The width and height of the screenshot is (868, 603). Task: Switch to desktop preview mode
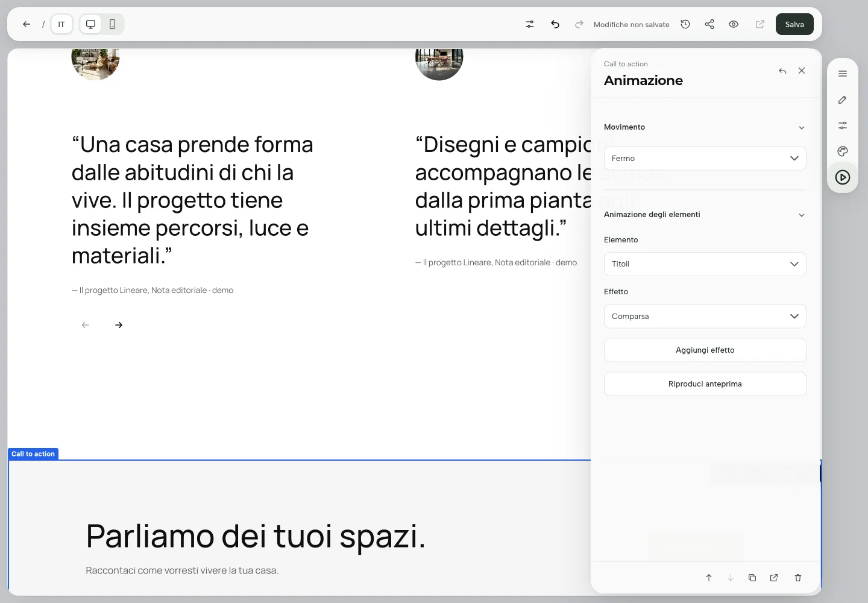(x=91, y=24)
